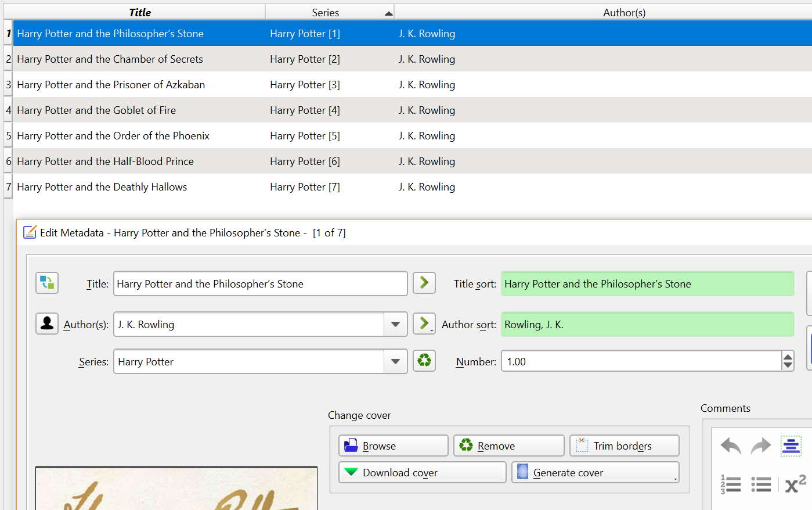This screenshot has height=510, width=812.
Task: Sort the book list by Title column
Action: [x=139, y=12]
